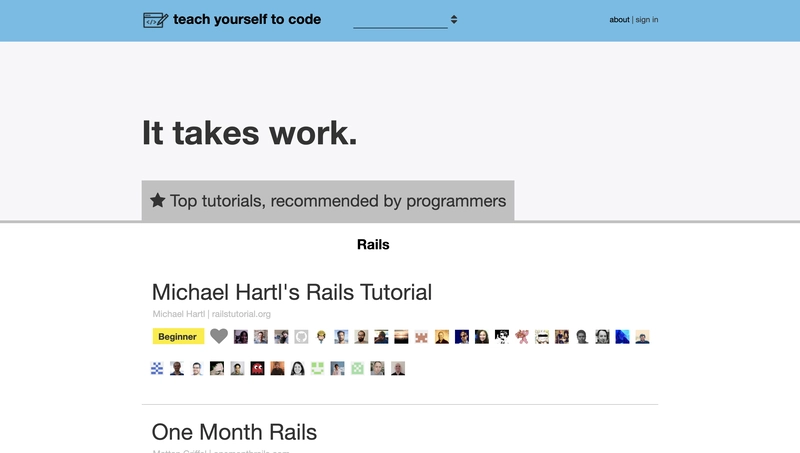Click the Beginner level badge

pyautogui.click(x=178, y=337)
